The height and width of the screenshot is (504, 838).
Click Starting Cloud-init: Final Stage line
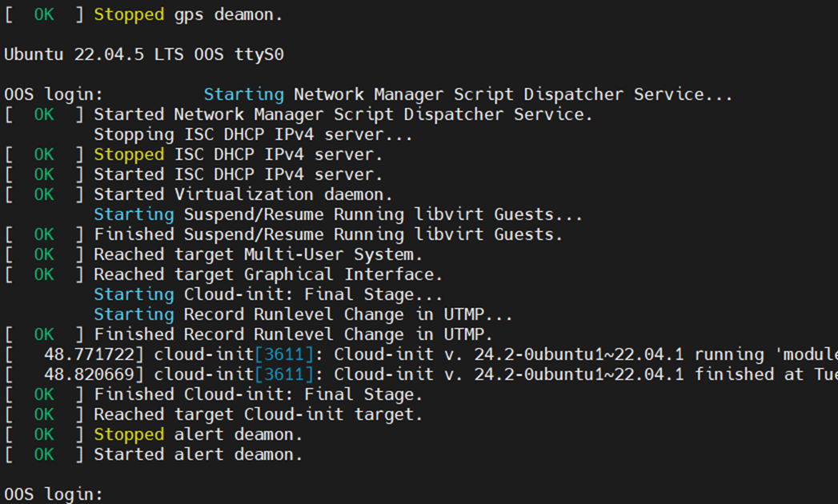point(268,294)
